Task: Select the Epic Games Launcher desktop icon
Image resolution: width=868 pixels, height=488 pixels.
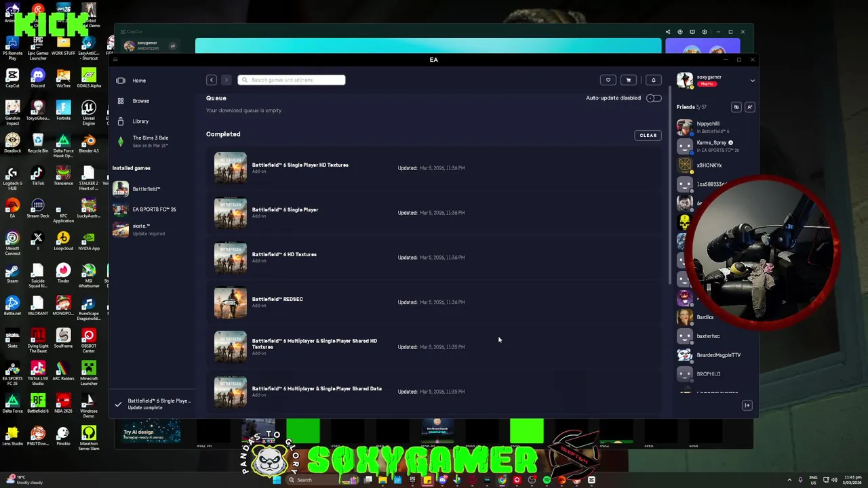Action: pyautogui.click(x=38, y=47)
